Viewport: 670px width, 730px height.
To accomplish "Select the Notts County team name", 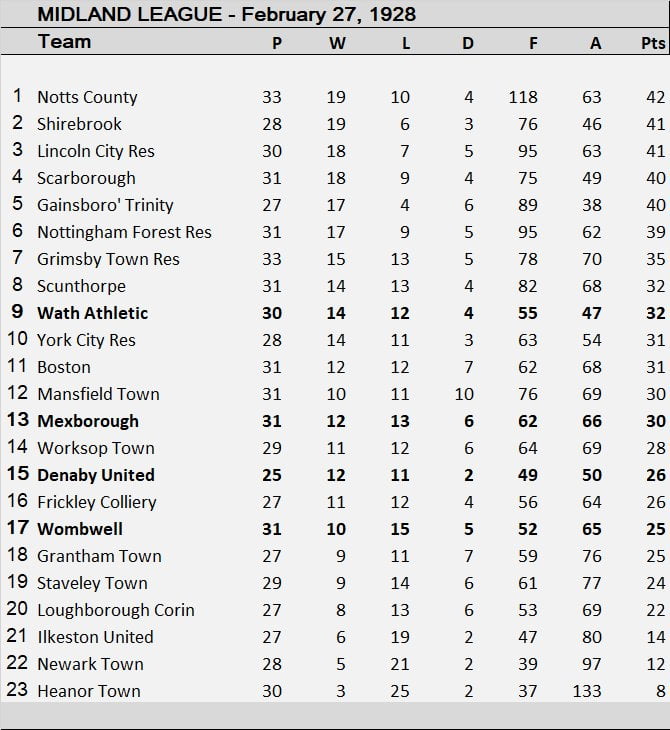I will (x=87, y=97).
